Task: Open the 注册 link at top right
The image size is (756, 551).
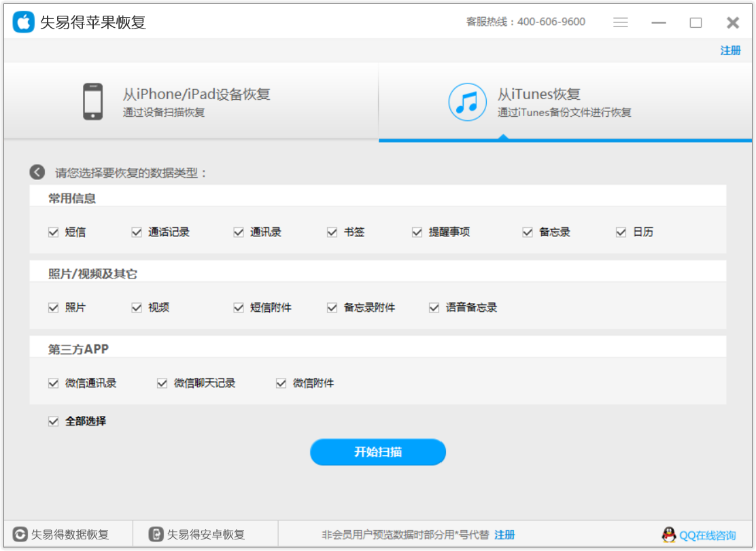Action: (x=732, y=50)
